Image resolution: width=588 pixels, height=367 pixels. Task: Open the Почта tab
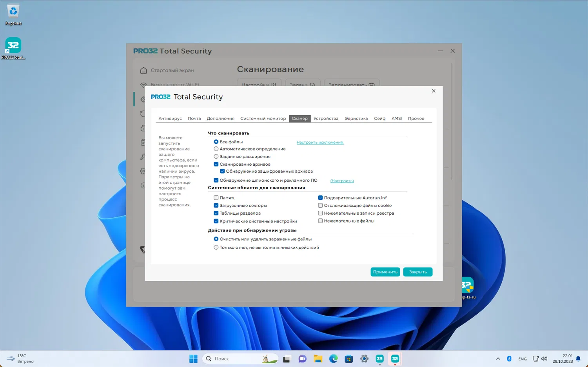click(194, 118)
